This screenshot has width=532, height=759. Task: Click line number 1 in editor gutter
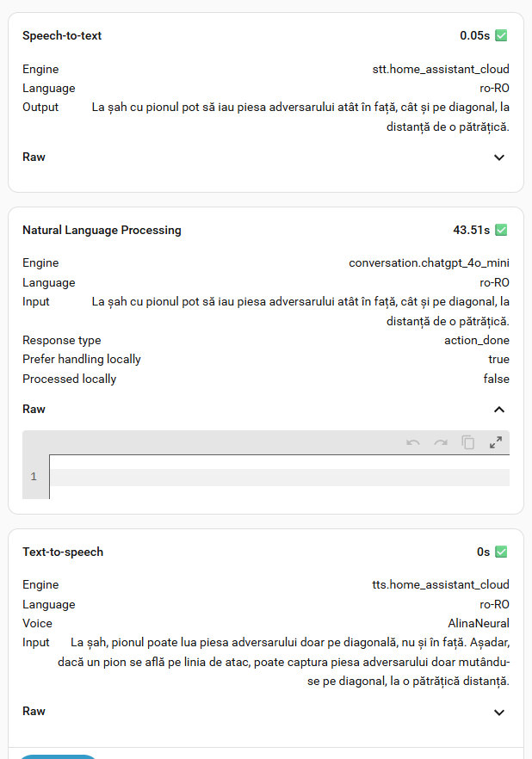[34, 477]
